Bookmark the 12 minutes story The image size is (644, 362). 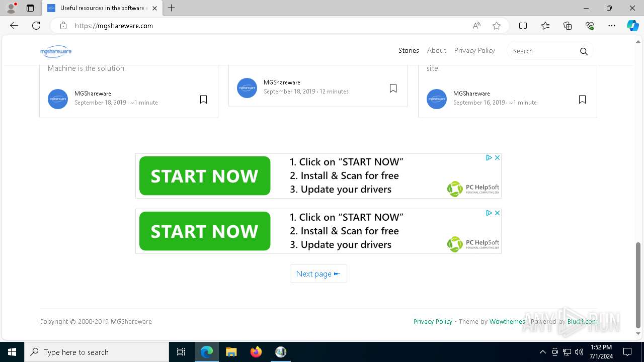click(x=393, y=88)
